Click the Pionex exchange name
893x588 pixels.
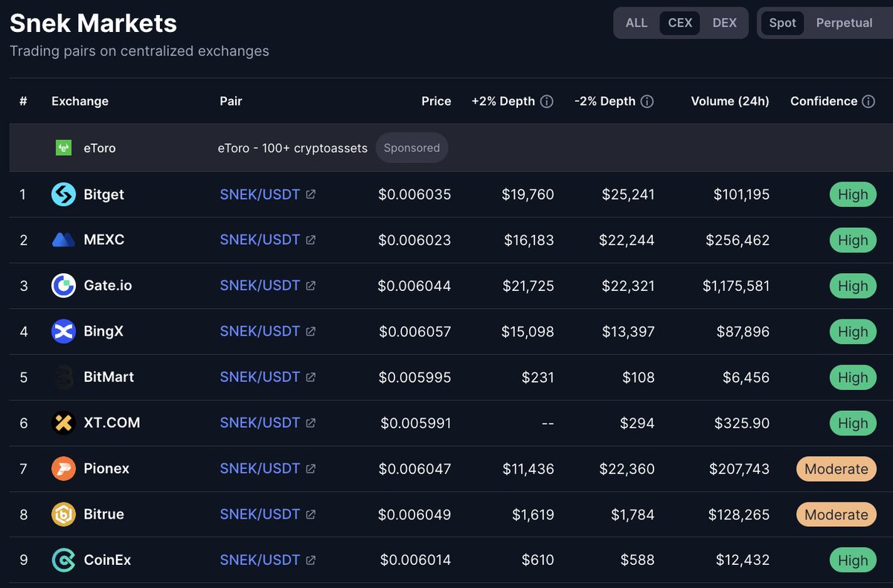[106, 469]
